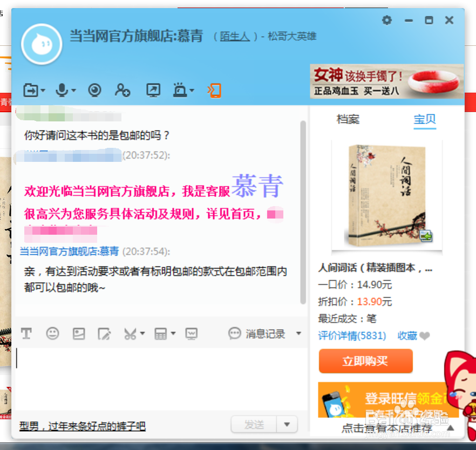Viewport: 476px width, 450px height.
Task: Click the 人间词话 book thumbnail
Action: tap(387, 196)
